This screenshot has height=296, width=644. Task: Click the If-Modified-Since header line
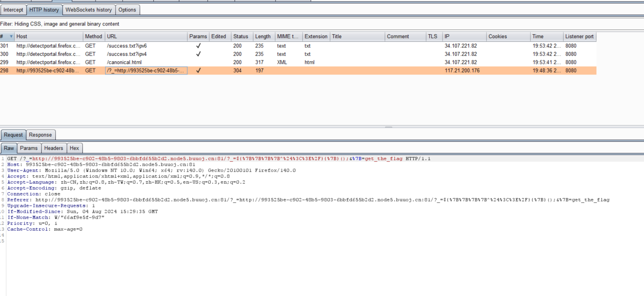point(82,212)
